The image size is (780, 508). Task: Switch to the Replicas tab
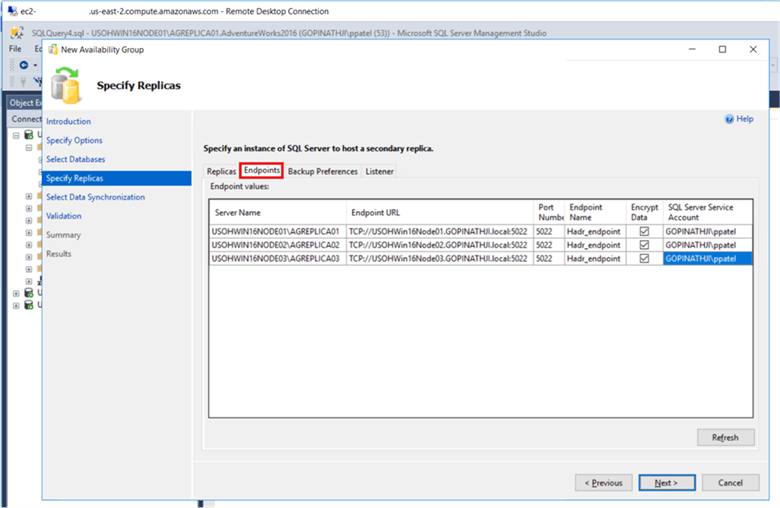pyautogui.click(x=221, y=171)
